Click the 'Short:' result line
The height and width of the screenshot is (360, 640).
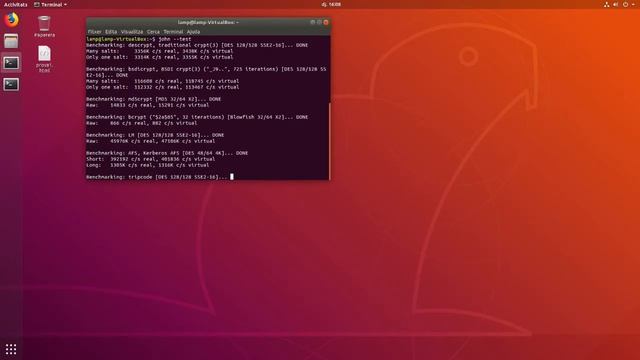[x=151, y=159]
